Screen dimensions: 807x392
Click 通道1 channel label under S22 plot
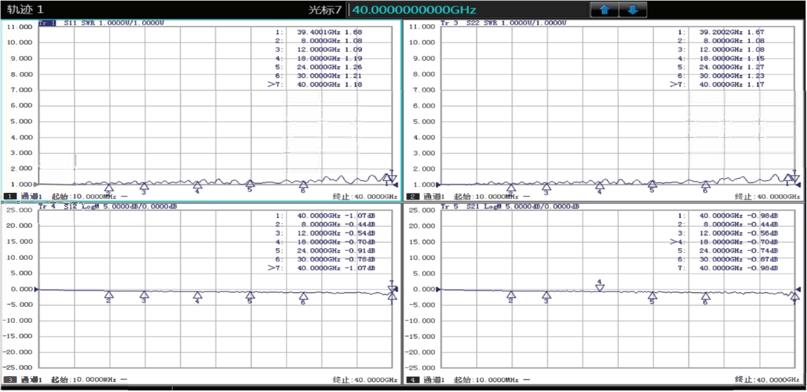[434, 197]
